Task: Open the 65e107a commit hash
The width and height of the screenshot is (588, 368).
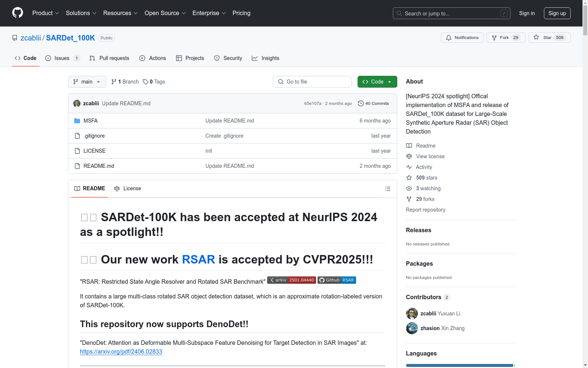Action: (x=313, y=103)
